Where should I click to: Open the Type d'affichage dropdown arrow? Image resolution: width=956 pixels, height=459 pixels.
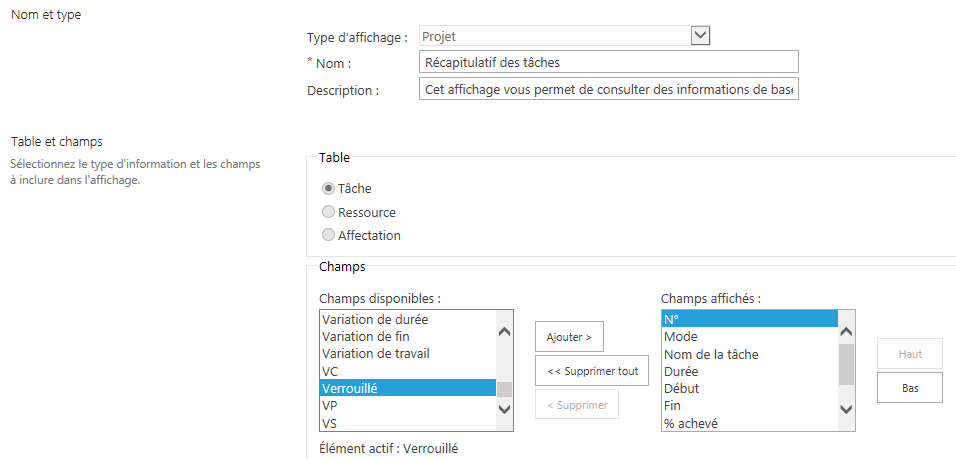click(x=700, y=36)
